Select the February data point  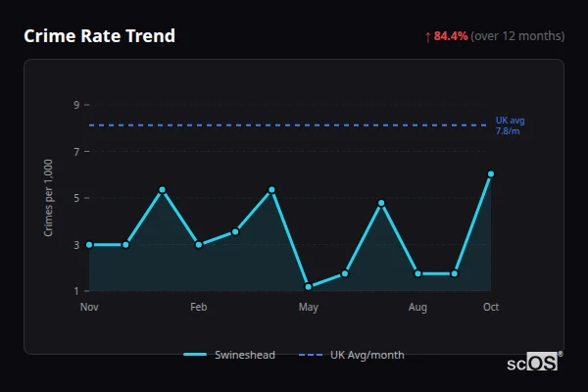point(199,245)
